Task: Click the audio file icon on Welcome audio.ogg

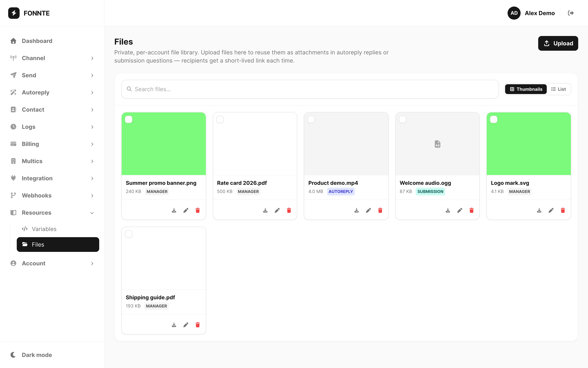Action: coord(437,144)
